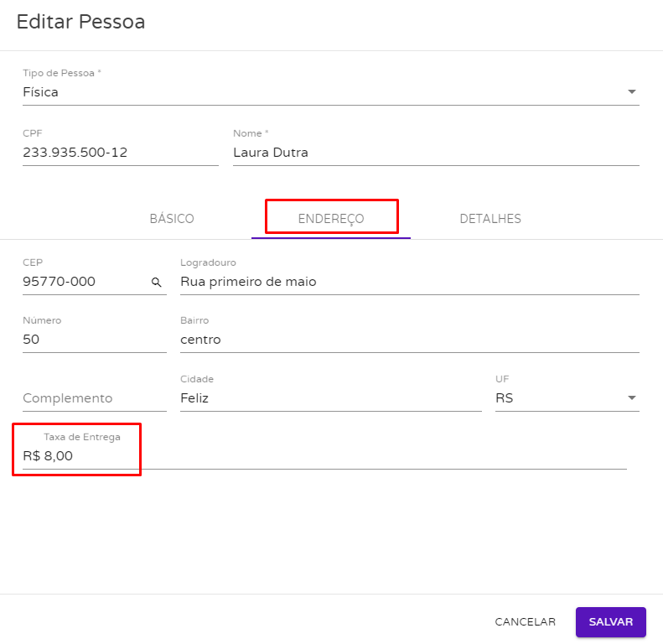663x644 pixels.
Task: Expand the UF state dropdown
Action: (567, 397)
